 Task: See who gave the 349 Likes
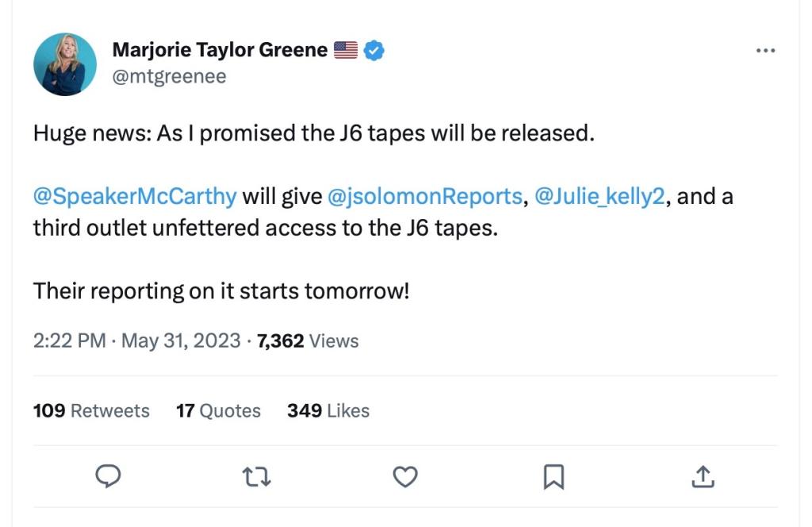click(328, 410)
